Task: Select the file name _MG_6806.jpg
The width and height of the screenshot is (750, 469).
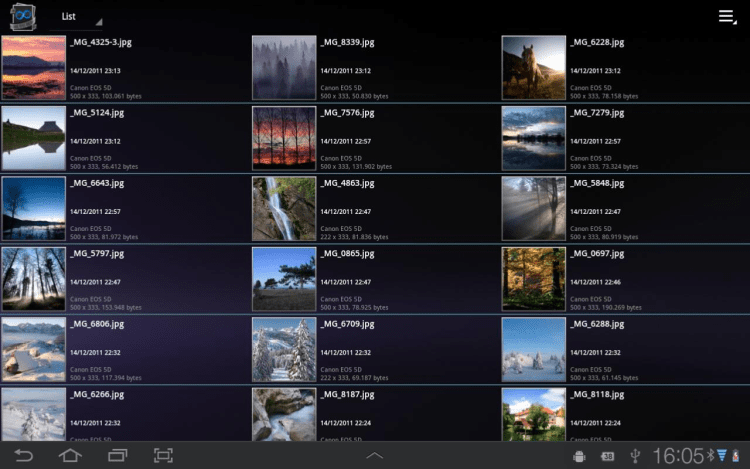Action: pyautogui.click(x=97, y=324)
